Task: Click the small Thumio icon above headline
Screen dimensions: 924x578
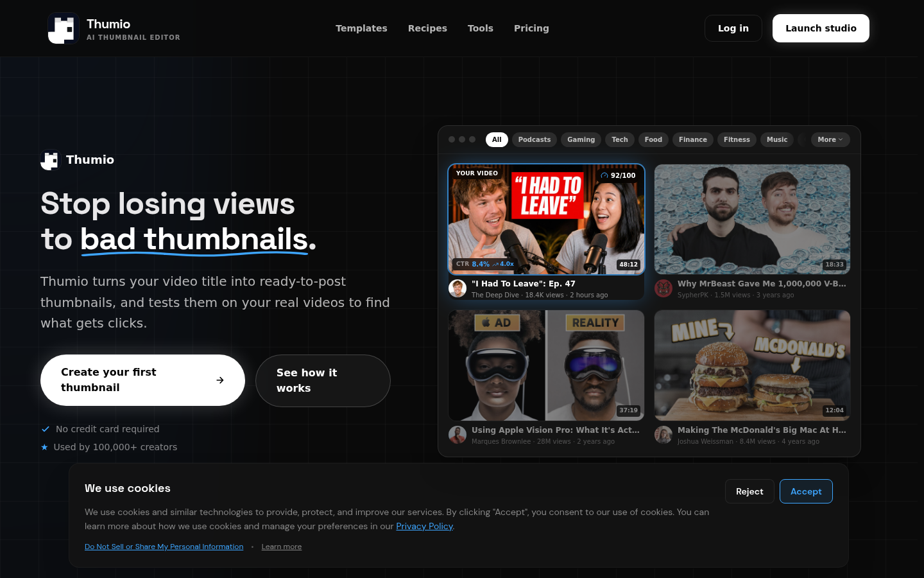Action: 49,160
